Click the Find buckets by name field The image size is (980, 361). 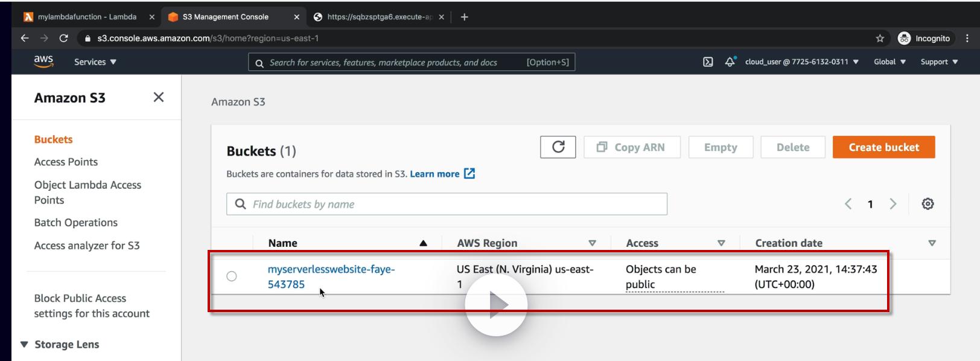(447, 204)
